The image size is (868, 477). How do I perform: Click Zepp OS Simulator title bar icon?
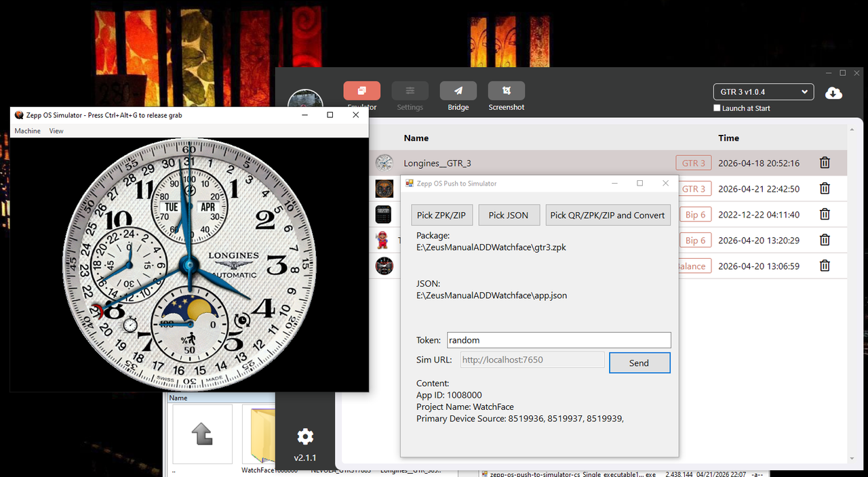pyautogui.click(x=19, y=115)
